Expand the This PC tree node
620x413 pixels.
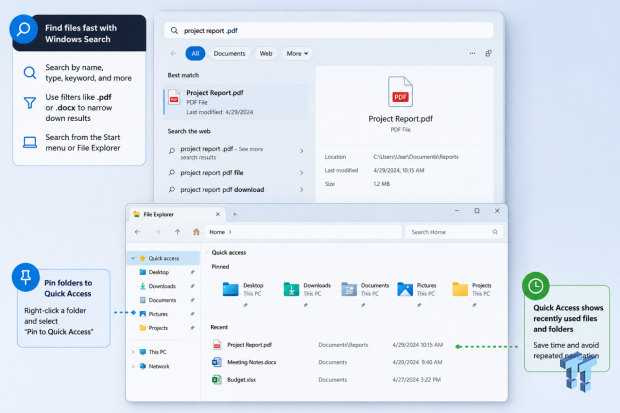pyautogui.click(x=133, y=352)
